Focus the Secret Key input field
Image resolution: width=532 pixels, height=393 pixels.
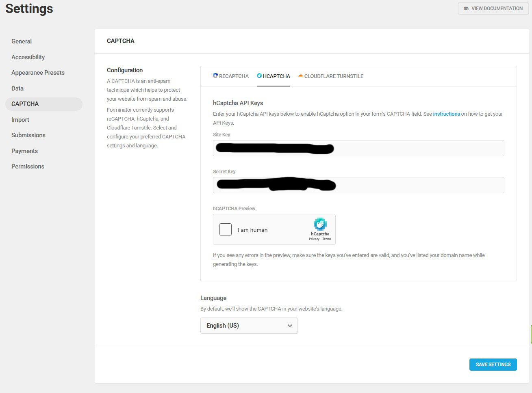tap(358, 185)
